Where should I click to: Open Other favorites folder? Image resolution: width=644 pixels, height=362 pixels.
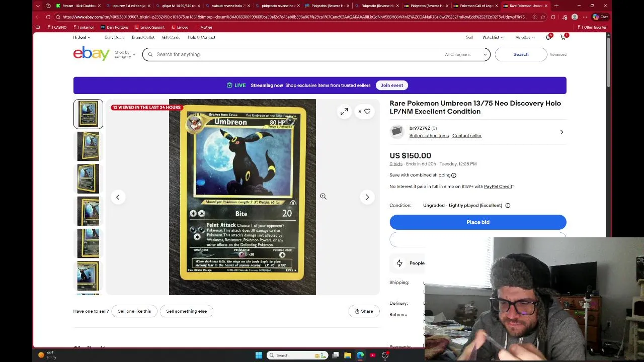click(x=592, y=27)
